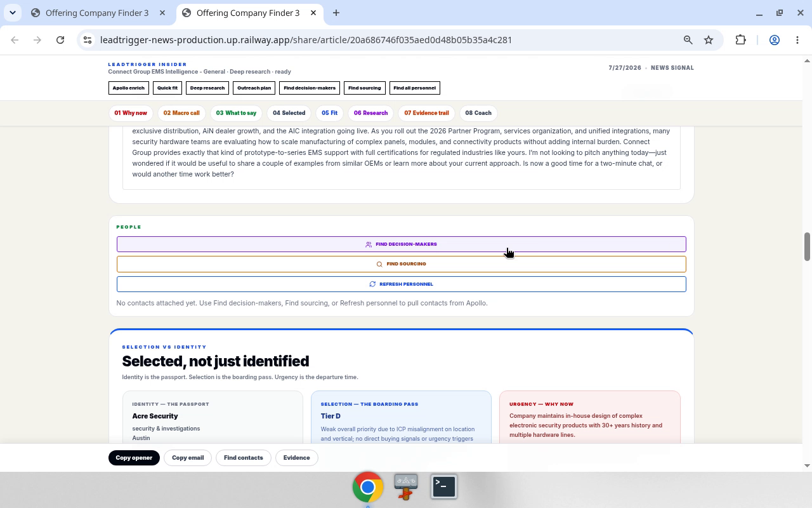Open the Chrome three-dot menu
This screenshot has width=812, height=508.
point(797,40)
